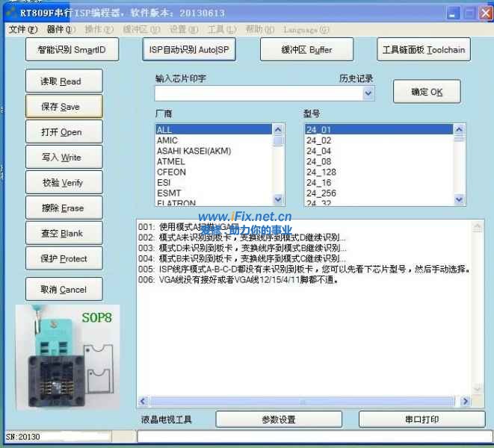The height and width of the screenshot is (448, 494).
Task: Confirm with the 确定 OK button
Action: pos(427,92)
